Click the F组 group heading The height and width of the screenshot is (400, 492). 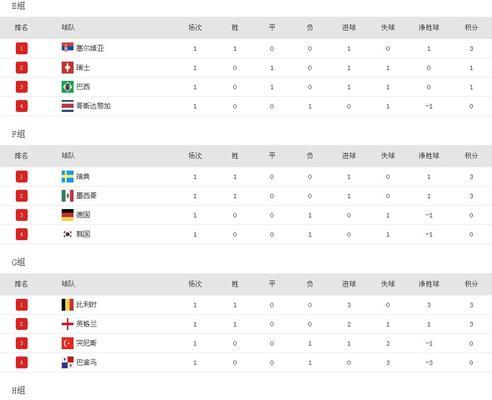tap(18, 134)
